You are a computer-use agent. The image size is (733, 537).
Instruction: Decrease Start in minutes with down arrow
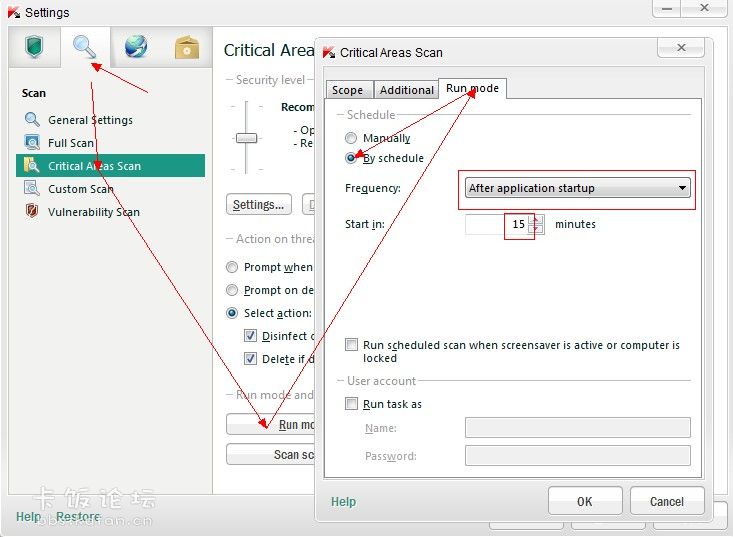click(x=536, y=229)
